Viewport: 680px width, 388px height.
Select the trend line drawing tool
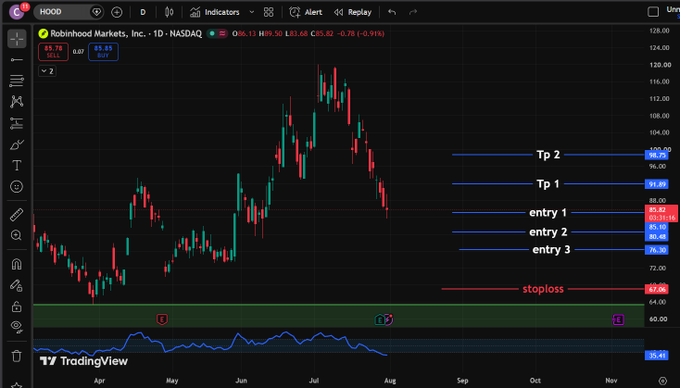16,59
